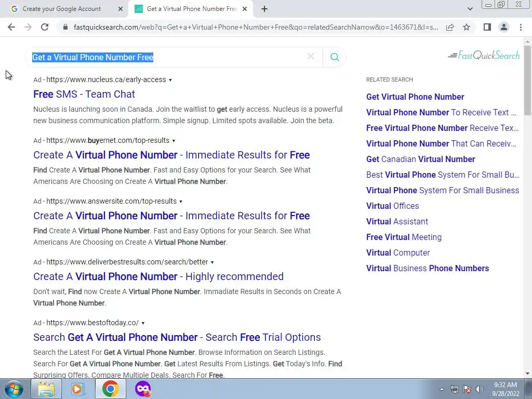Click the nucleus.ca/early-access URL

pyautogui.click(x=106, y=79)
